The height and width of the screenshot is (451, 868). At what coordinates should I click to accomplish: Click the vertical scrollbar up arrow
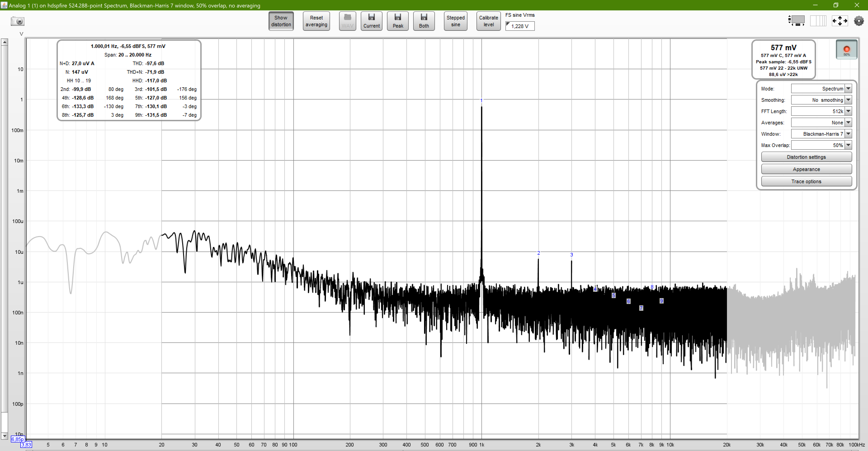click(x=4, y=42)
